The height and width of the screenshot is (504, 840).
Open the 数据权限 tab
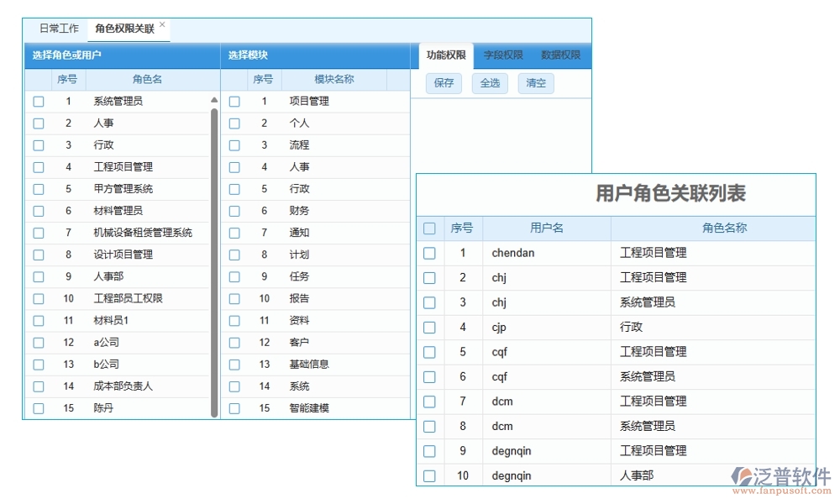560,55
